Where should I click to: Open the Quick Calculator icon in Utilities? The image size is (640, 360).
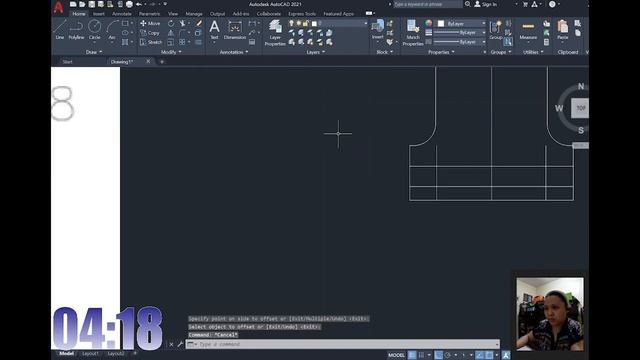tap(547, 42)
